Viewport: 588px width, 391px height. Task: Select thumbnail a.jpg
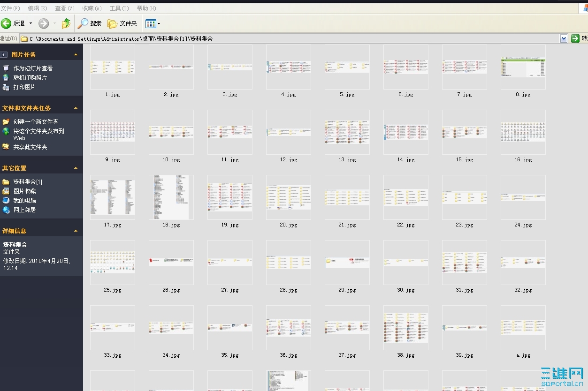pyautogui.click(x=523, y=328)
